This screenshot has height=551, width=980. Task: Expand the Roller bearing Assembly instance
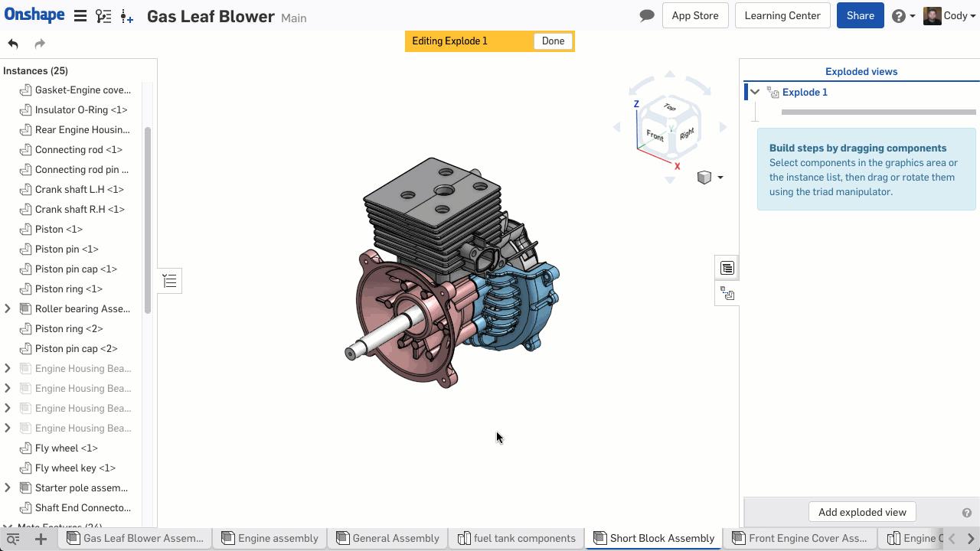(8, 308)
